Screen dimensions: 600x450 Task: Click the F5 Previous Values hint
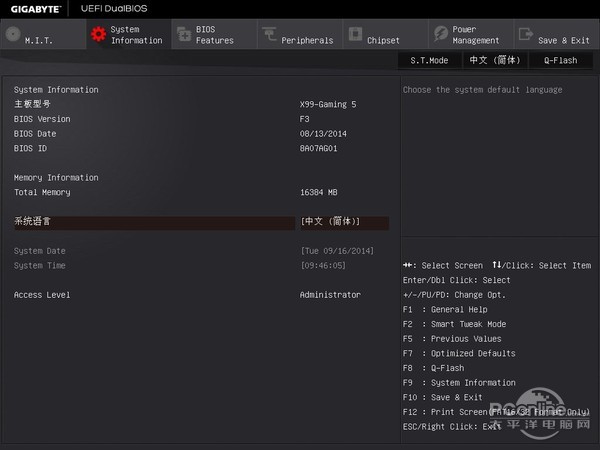(452, 339)
